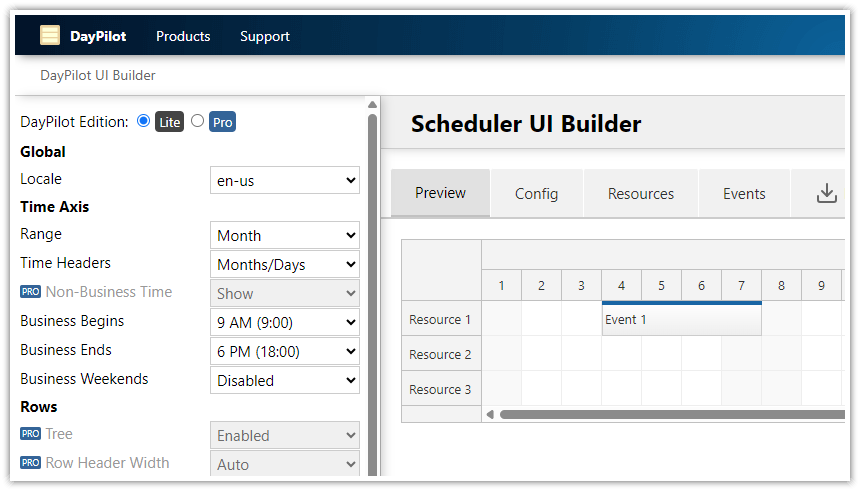This screenshot has width=860, height=491.
Task: Click day 2 header in the timeline
Action: pyautogui.click(x=541, y=285)
